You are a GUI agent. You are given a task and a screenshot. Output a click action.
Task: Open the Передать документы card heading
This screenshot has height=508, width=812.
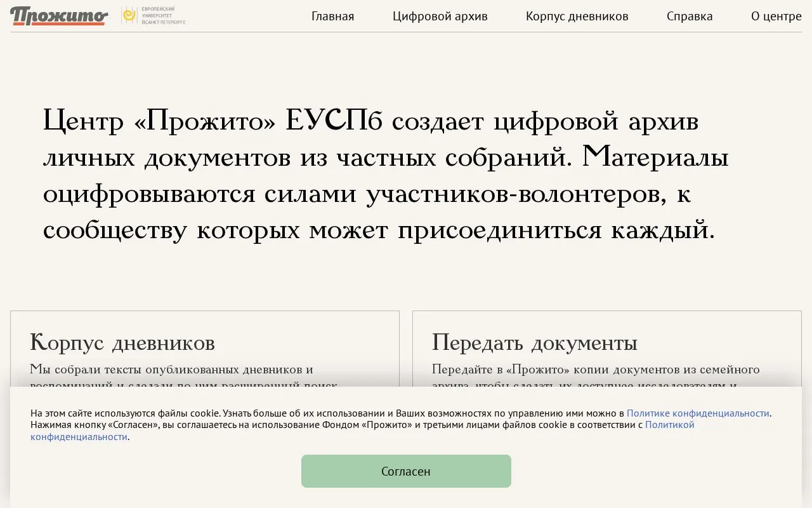click(x=535, y=343)
